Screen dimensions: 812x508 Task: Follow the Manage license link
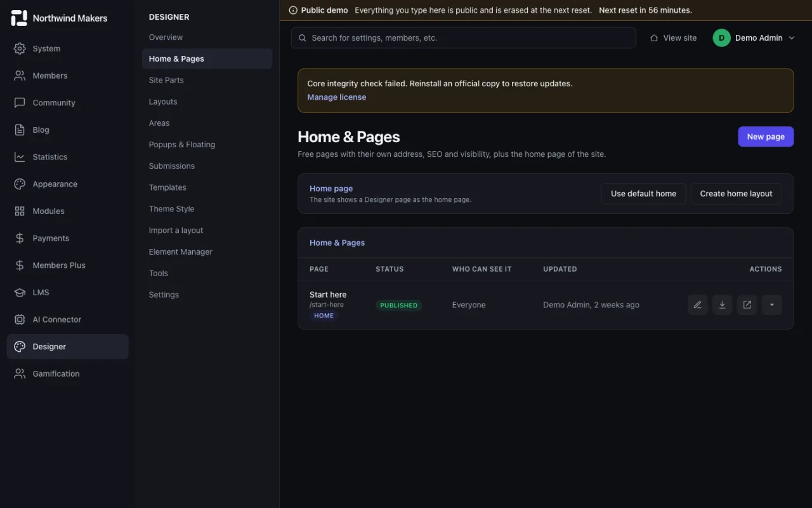coord(337,97)
